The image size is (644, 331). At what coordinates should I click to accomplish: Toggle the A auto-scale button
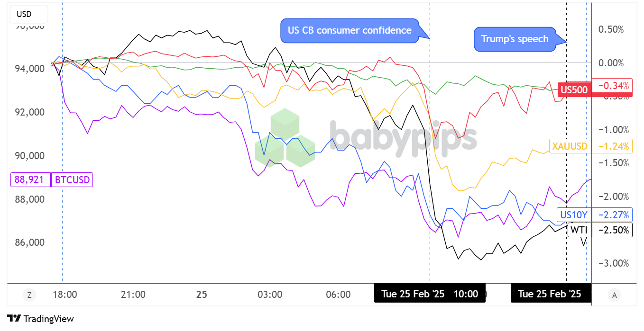614,295
